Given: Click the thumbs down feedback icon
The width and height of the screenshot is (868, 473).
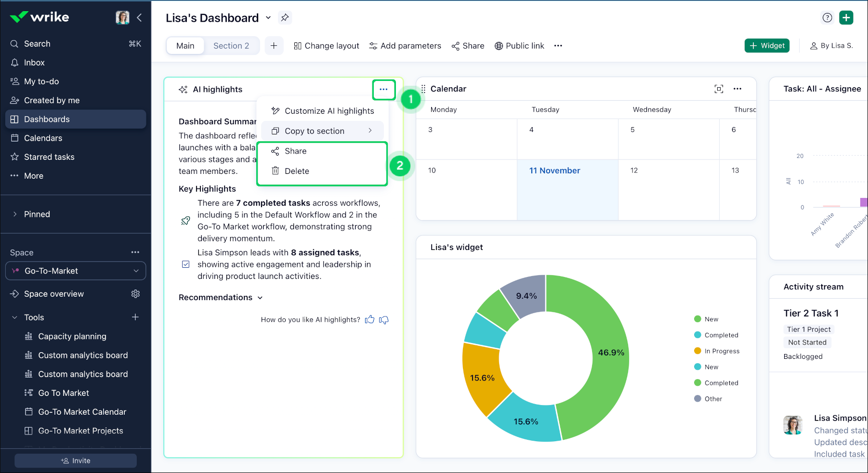Looking at the screenshot, I should [x=384, y=320].
